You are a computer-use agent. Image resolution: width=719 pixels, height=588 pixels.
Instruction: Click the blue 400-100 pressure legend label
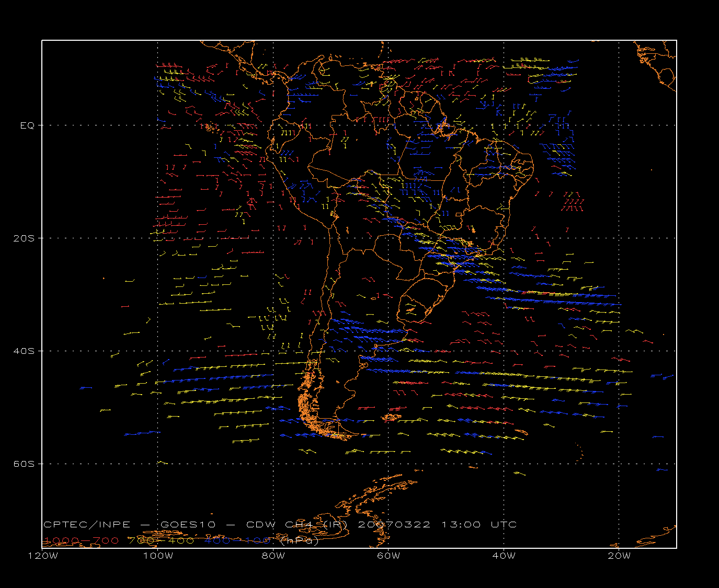[237, 540]
